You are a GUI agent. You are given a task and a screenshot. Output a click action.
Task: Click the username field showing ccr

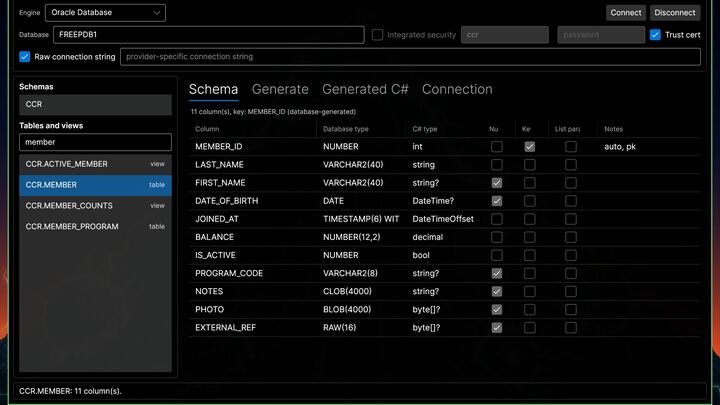tap(505, 34)
